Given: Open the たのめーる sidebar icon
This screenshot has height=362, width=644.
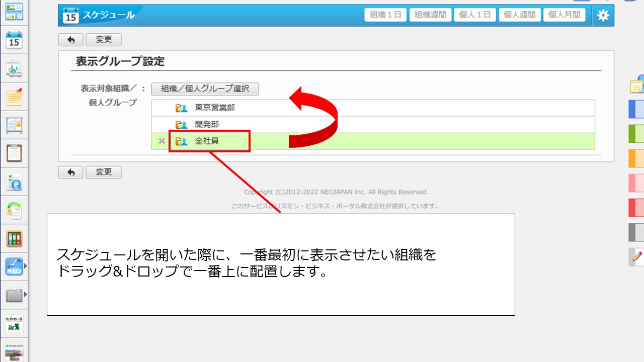Looking at the screenshot, I should [14, 323].
